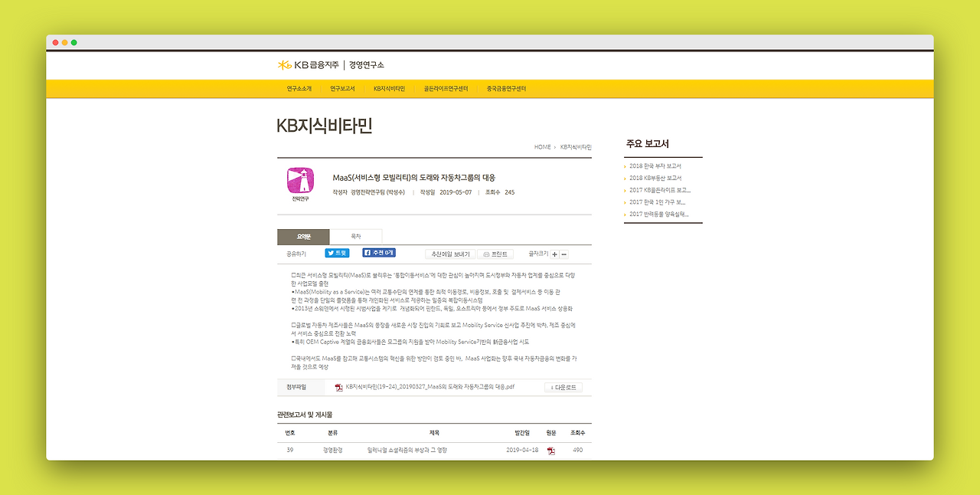Select the 요약문 tab
This screenshot has width=980, height=495.
click(303, 237)
